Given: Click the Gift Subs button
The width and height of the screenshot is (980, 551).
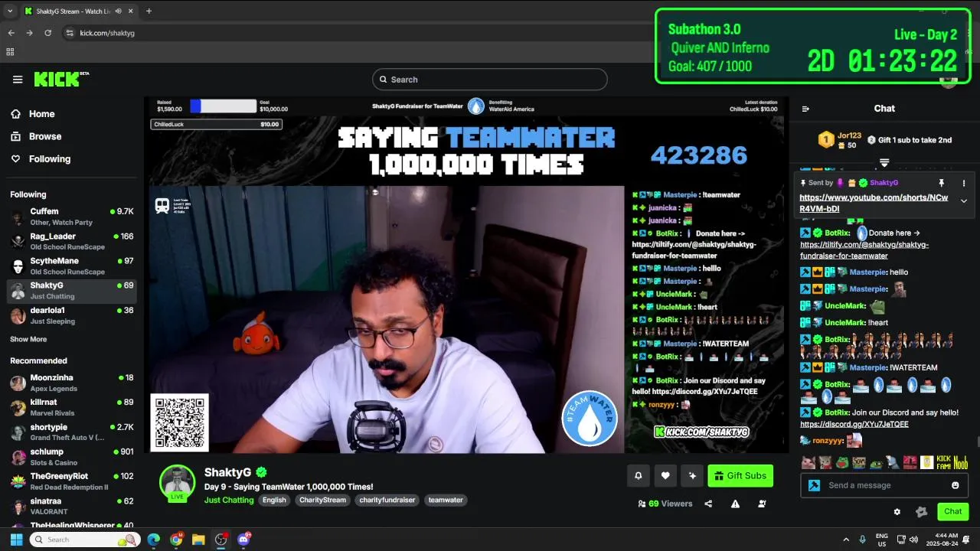Looking at the screenshot, I should click(740, 476).
